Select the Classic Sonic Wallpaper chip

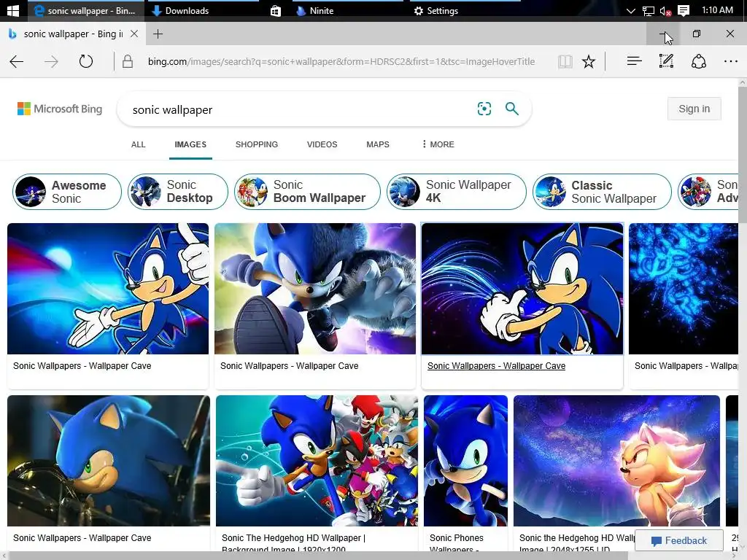click(602, 192)
